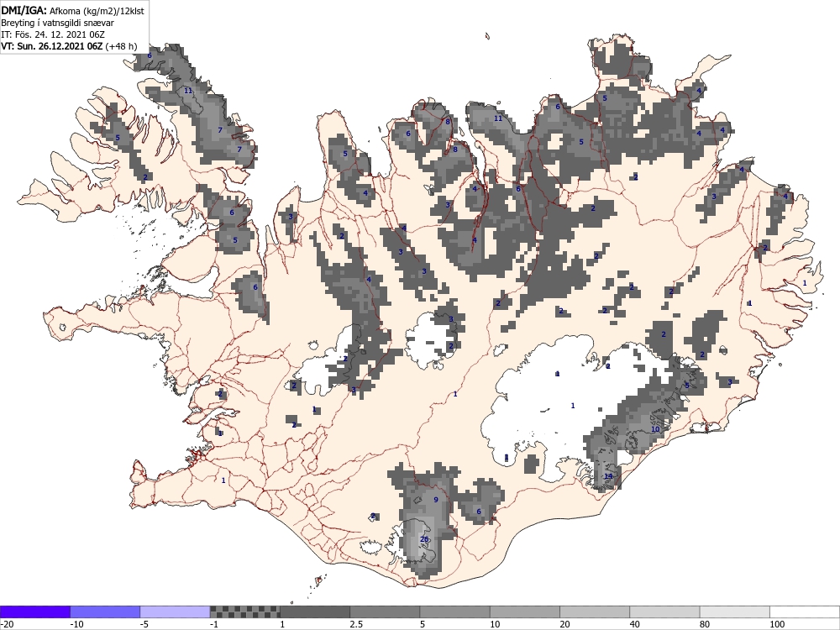Click the map value 14 southeast of Vatnajökull
Viewport: 840px width, 630px height.
(x=608, y=476)
